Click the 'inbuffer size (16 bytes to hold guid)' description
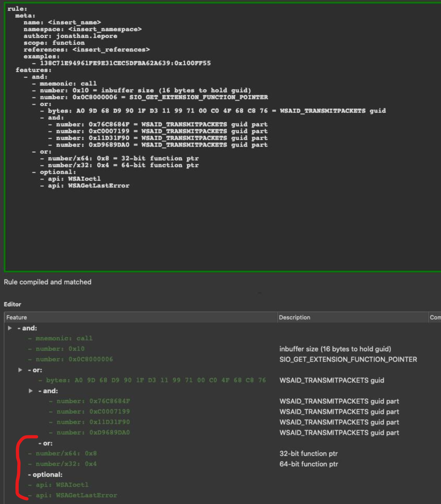Viewport: 441px width, 504px height. point(335,349)
